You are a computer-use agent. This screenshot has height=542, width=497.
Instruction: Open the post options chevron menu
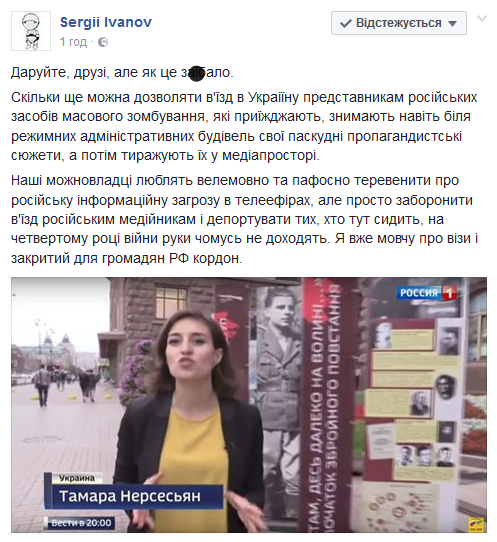coord(482,18)
